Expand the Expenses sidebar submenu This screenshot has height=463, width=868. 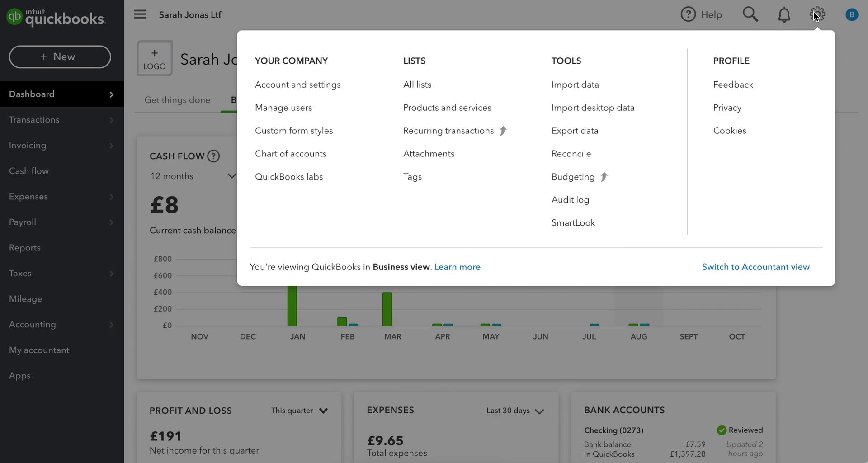pos(111,197)
